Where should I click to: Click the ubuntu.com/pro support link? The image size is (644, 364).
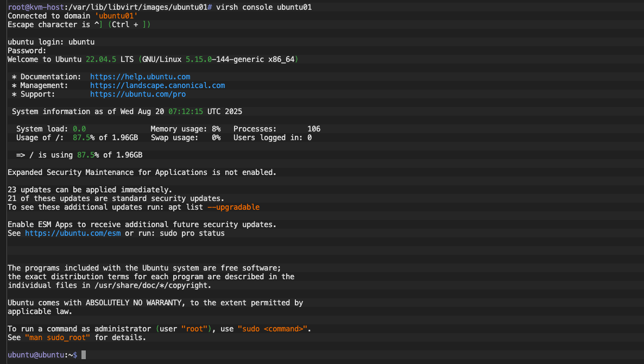[x=138, y=95]
